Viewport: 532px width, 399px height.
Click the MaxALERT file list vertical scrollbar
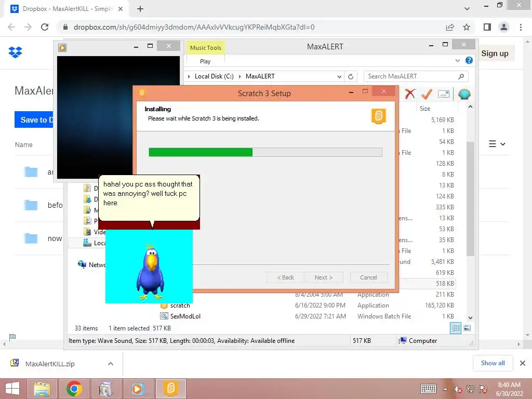coord(470,198)
